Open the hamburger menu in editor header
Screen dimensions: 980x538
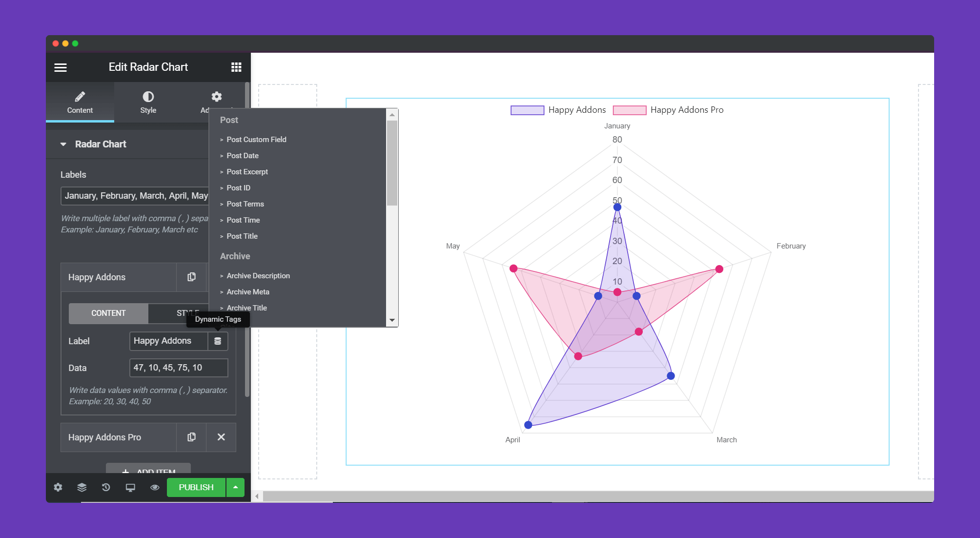point(61,67)
